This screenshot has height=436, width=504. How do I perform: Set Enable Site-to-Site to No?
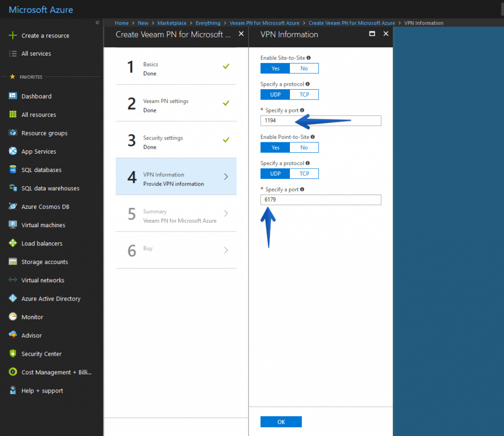pyautogui.click(x=304, y=68)
